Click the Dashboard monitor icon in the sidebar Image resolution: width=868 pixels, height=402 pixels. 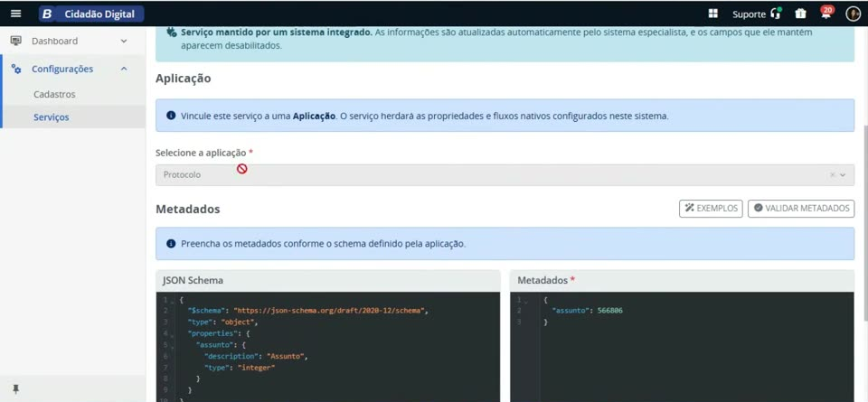click(x=16, y=41)
